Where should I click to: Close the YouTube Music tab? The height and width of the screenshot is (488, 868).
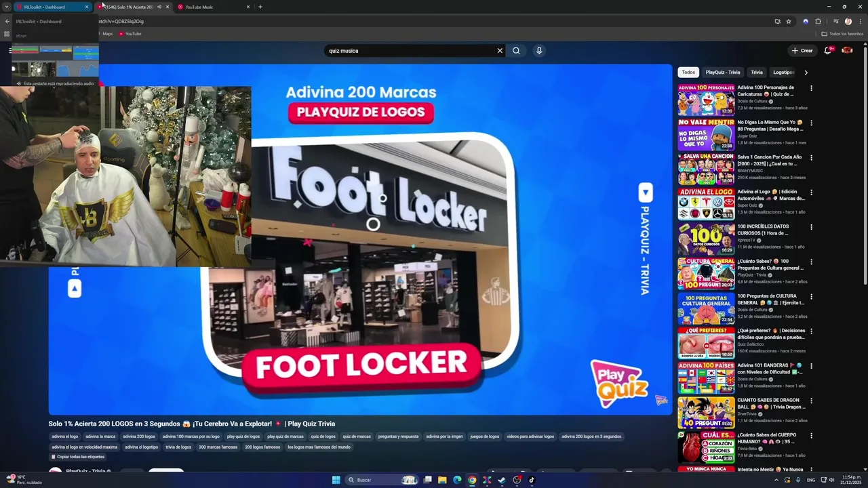point(248,7)
